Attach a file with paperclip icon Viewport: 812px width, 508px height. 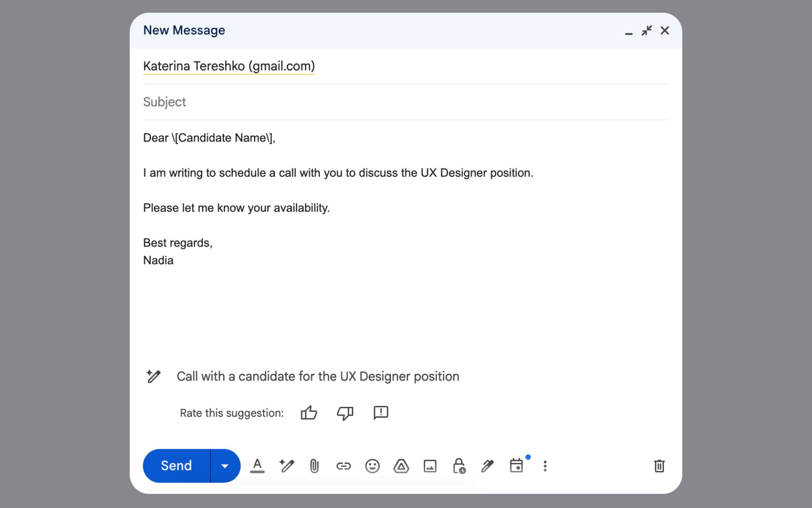[x=314, y=466]
